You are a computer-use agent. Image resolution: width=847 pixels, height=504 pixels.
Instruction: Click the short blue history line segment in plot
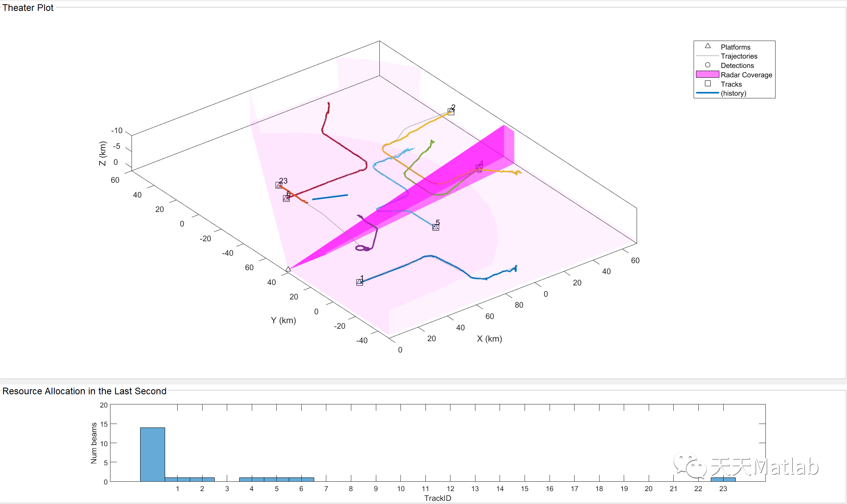[330, 197]
